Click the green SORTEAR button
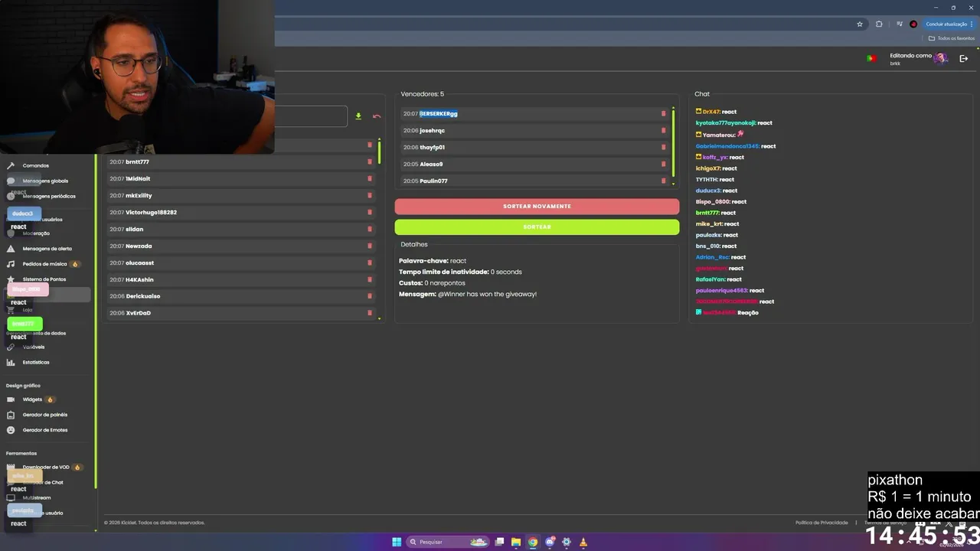The image size is (980, 551). [x=537, y=227]
